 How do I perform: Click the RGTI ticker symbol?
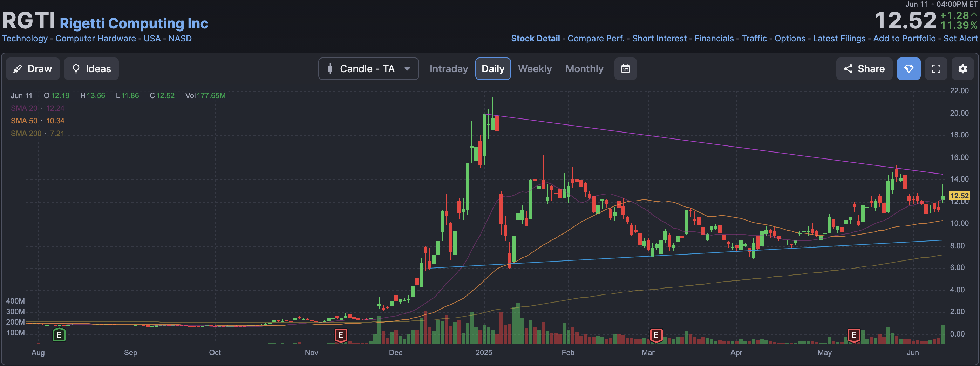pos(29,20)
